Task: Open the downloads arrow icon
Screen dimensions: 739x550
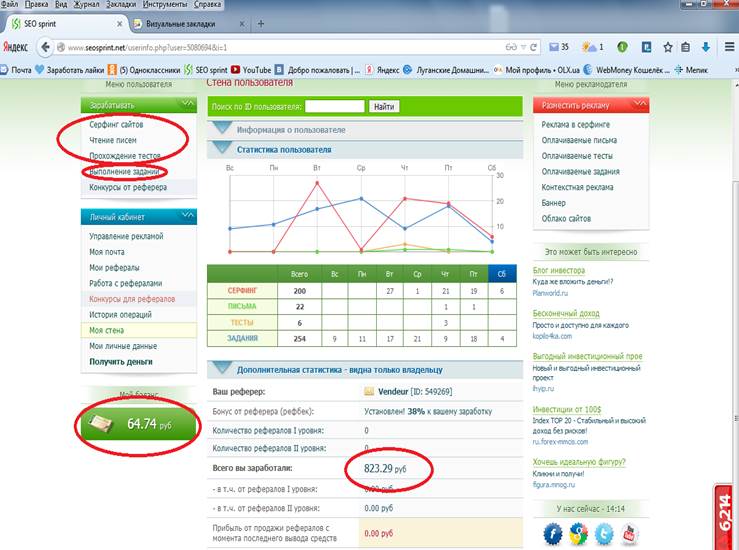Action: coord(706,47)
